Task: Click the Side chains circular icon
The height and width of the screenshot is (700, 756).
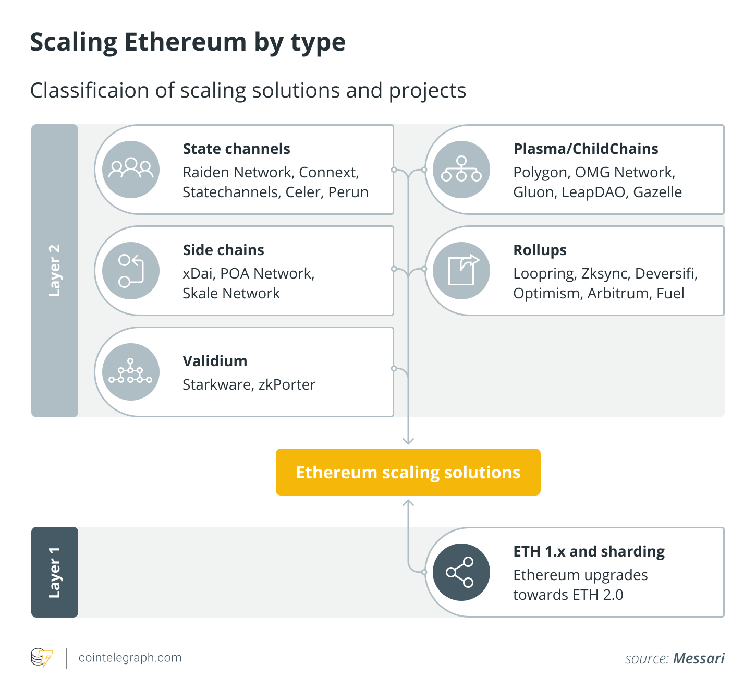Action: coord(131,271)
